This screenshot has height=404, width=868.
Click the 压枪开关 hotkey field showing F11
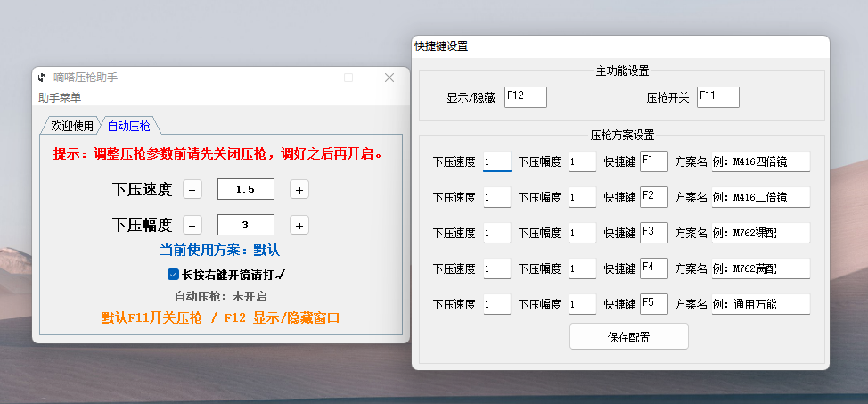pos(717,97)
